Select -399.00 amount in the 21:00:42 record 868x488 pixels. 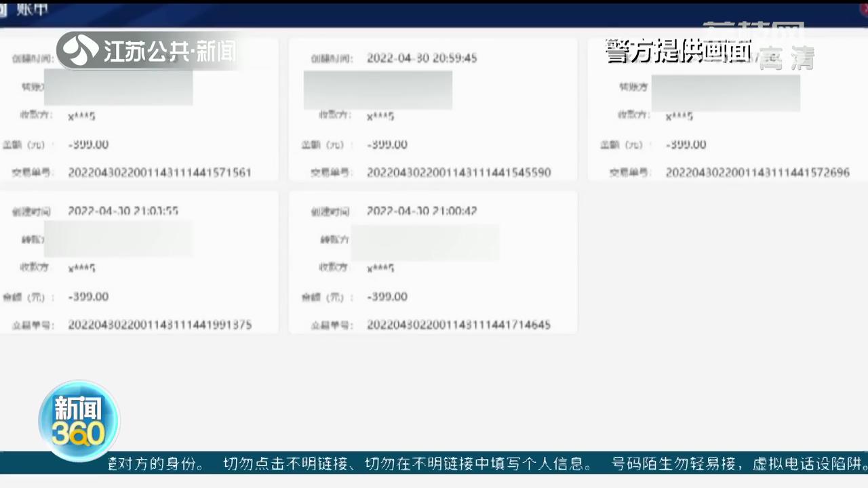387,296
